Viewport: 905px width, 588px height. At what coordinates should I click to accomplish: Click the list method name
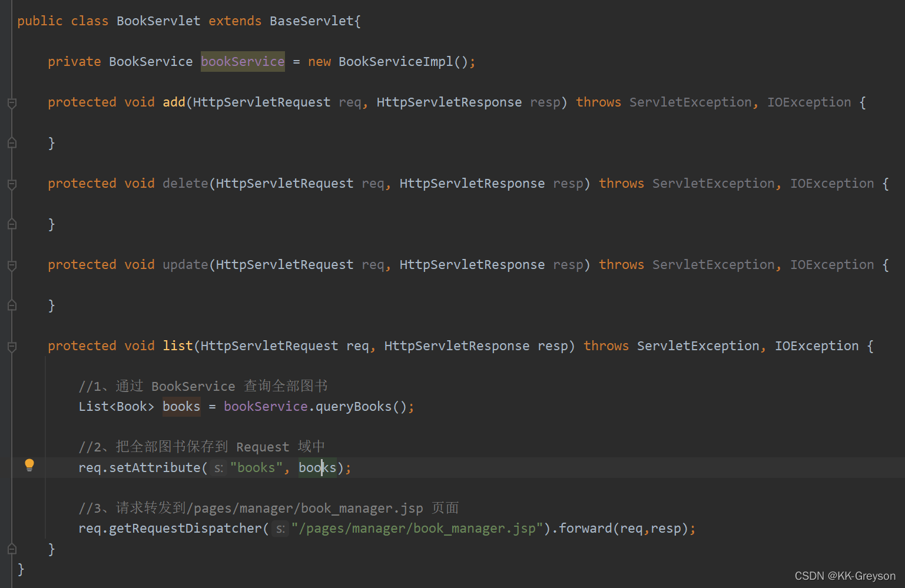click(178, 346)
